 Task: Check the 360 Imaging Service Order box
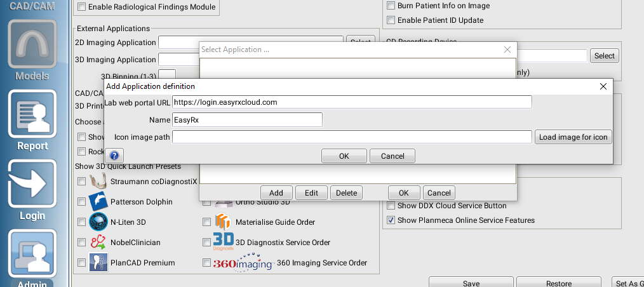point(206,262)
